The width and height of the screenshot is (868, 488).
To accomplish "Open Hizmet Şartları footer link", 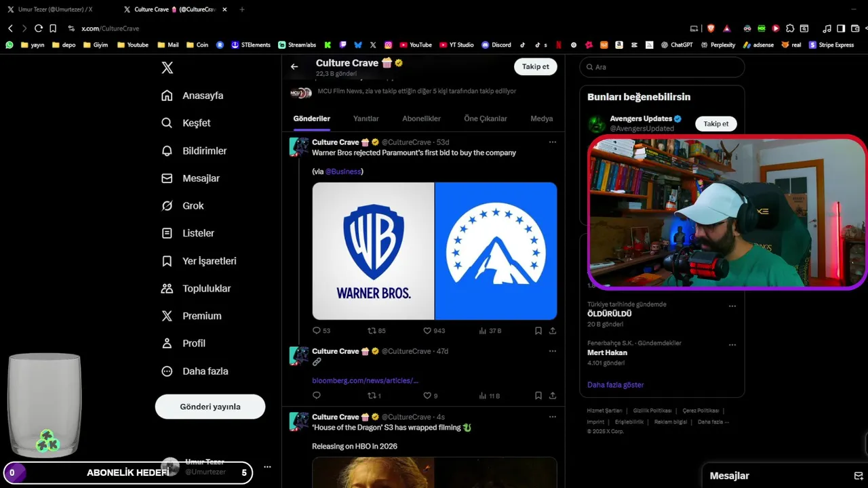I will pos(604,411).
